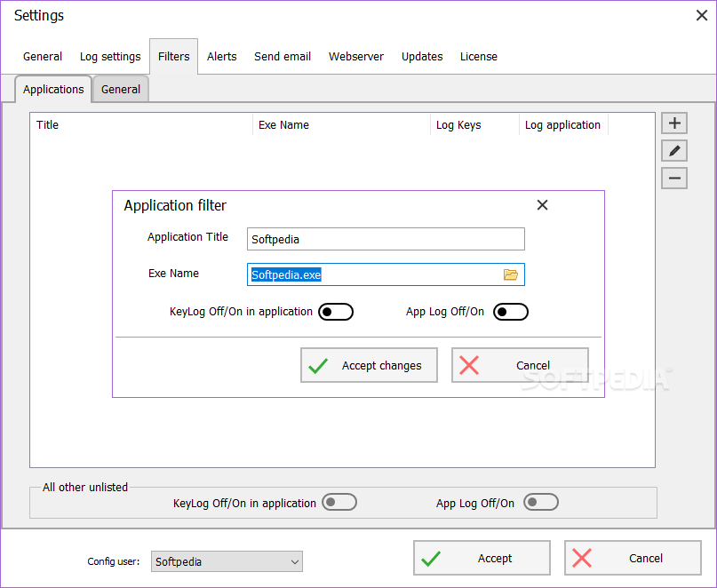This screenshot has height=588, width=717.
Task: Click the pencil edit filter icon
Action: click(x=674, y=150)
